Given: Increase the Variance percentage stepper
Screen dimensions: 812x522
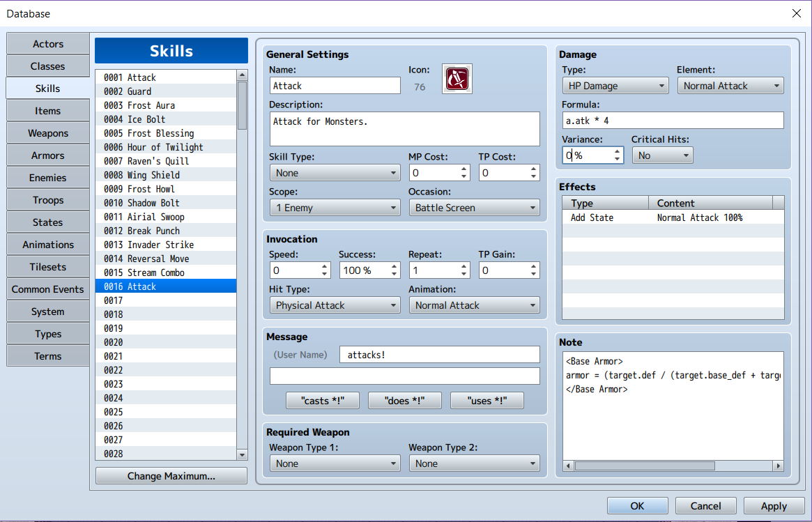Looking at the screenshot, I should click(x=618, y=151).
